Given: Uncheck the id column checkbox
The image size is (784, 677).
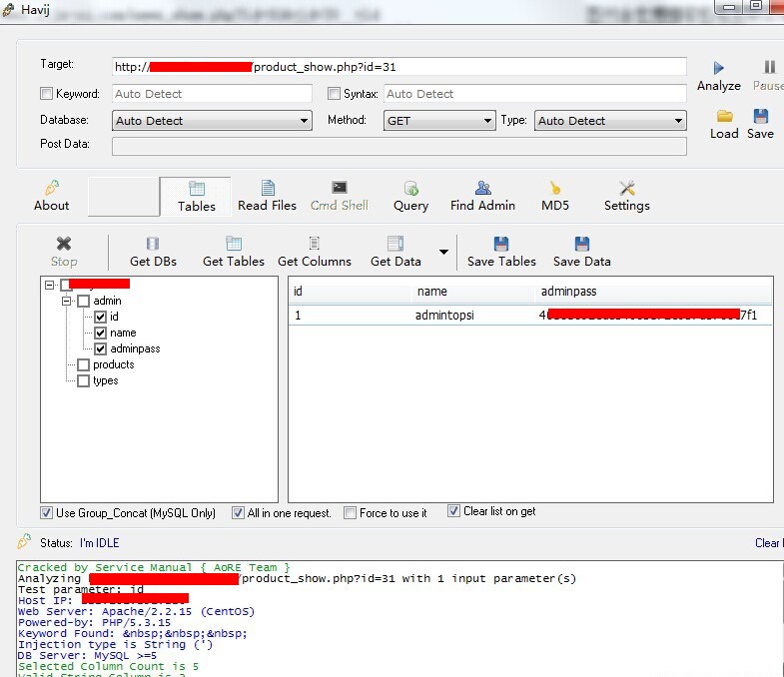Looking at the screenshot, I should pos(101,317).
